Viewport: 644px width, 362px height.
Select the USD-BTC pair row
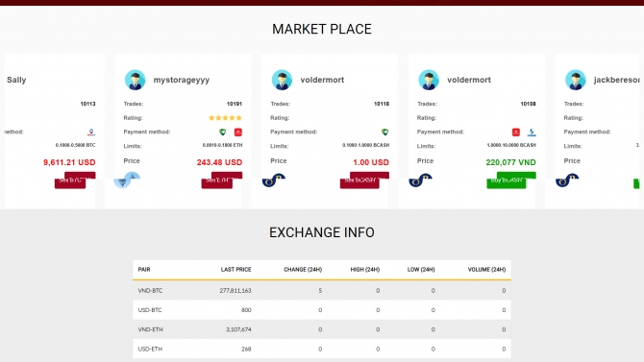(322, 310)
